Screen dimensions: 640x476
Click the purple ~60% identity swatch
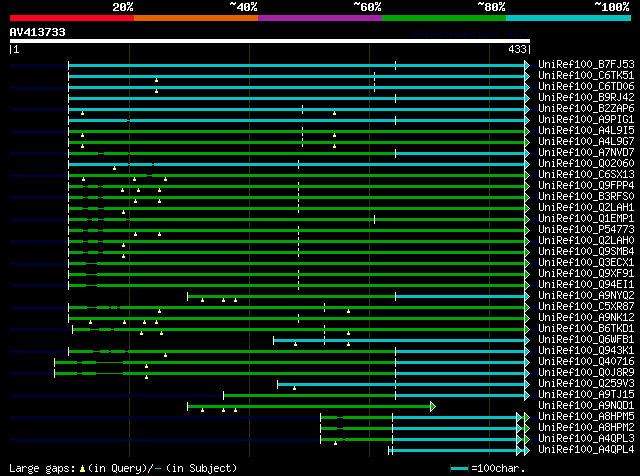[x=320, y=18]
